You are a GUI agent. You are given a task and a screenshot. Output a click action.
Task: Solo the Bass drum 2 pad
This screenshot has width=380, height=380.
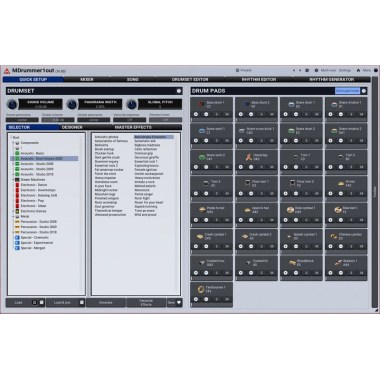261,114
